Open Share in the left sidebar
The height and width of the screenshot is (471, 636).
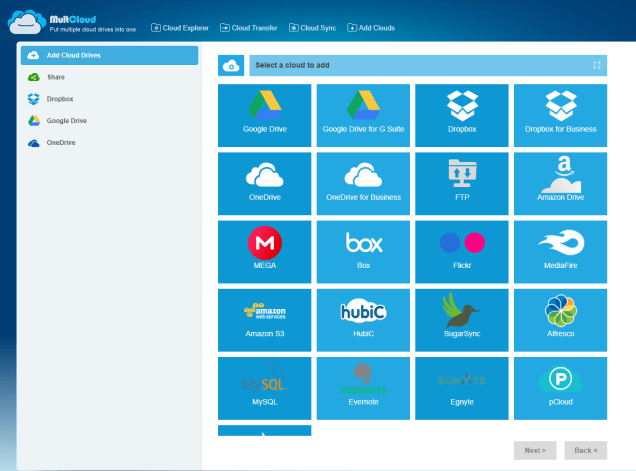point(55,76)
